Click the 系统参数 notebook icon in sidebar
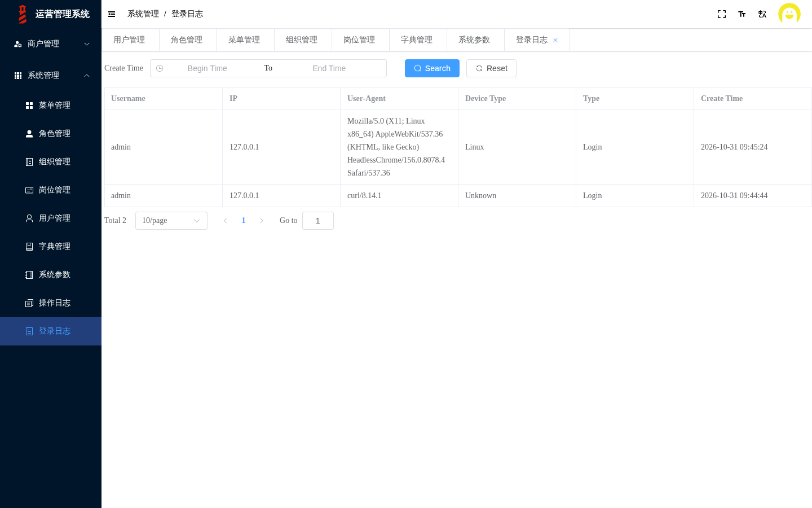Viewport: 812px width, 508px height. coord(29,275)
